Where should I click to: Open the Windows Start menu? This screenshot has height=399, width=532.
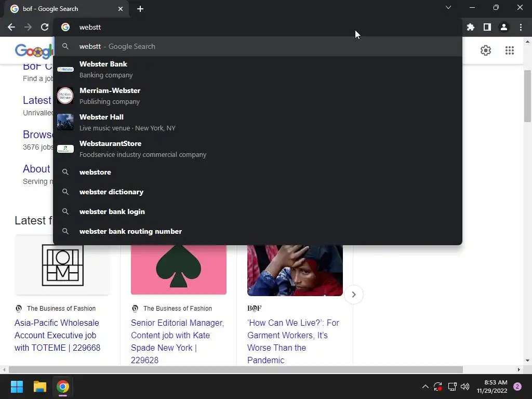pos(17,387)
